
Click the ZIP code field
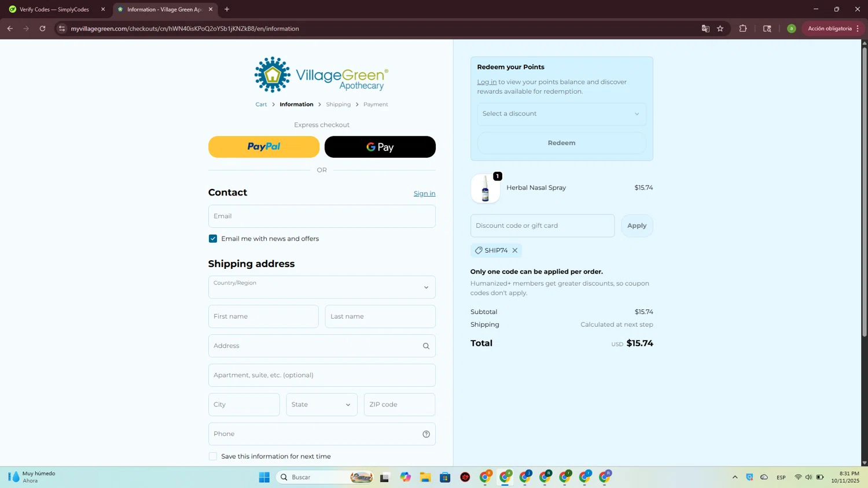[399, 405]
